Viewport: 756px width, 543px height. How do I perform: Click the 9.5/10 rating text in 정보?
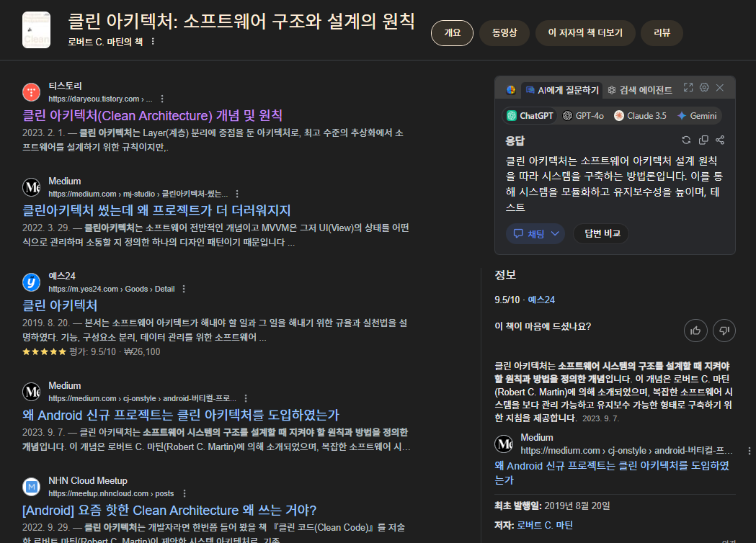507,300
